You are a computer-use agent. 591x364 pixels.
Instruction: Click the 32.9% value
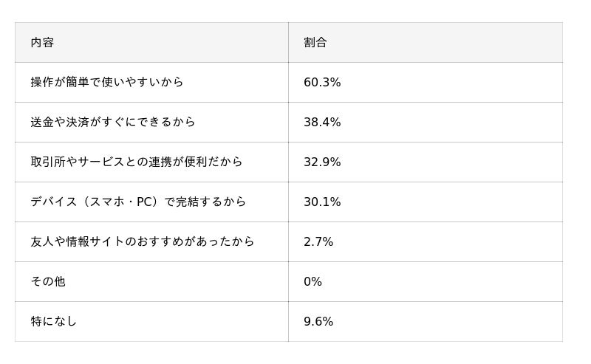(x=322, y=162)
